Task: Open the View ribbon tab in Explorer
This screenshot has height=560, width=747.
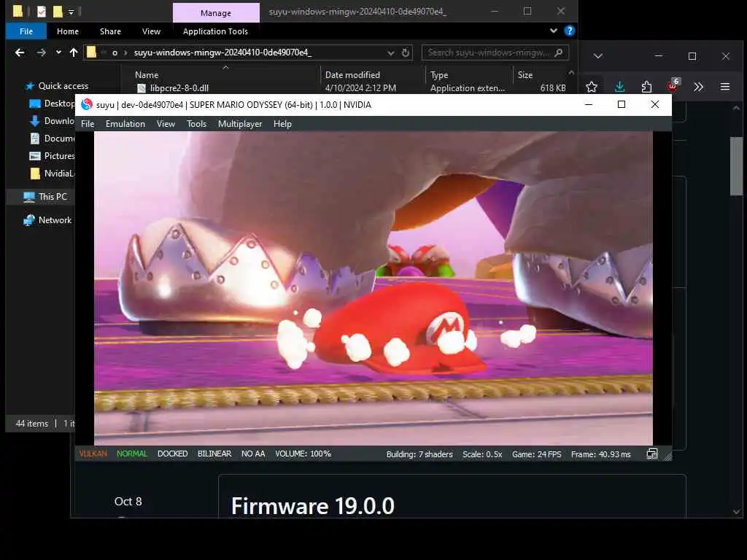Action: coord(151,31)
